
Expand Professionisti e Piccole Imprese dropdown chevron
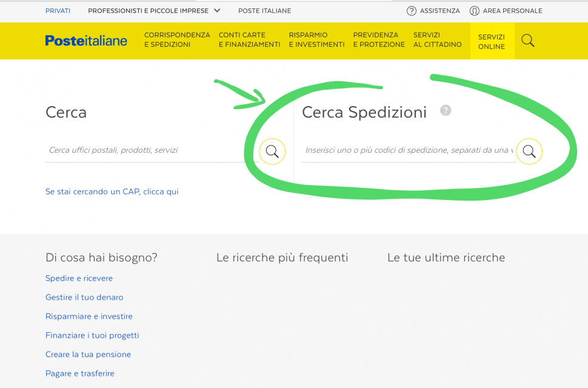(x=217, y=10)
